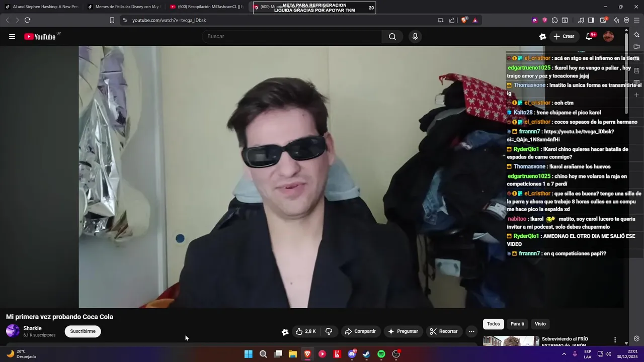Click the search magnifier button
The image size is (644, 362).
pyautogui.click(x=392, y=36)
